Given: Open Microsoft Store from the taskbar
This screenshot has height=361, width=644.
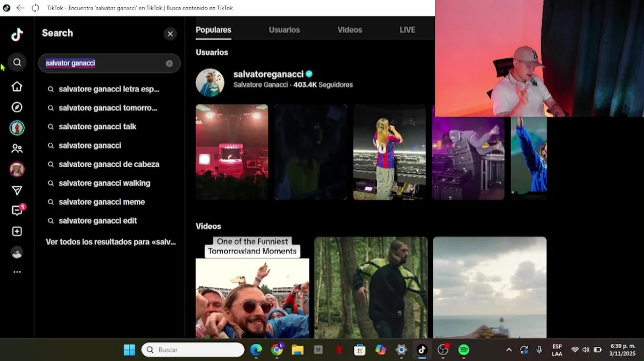Looking at the screenshot, I should (x=359, y=350).
